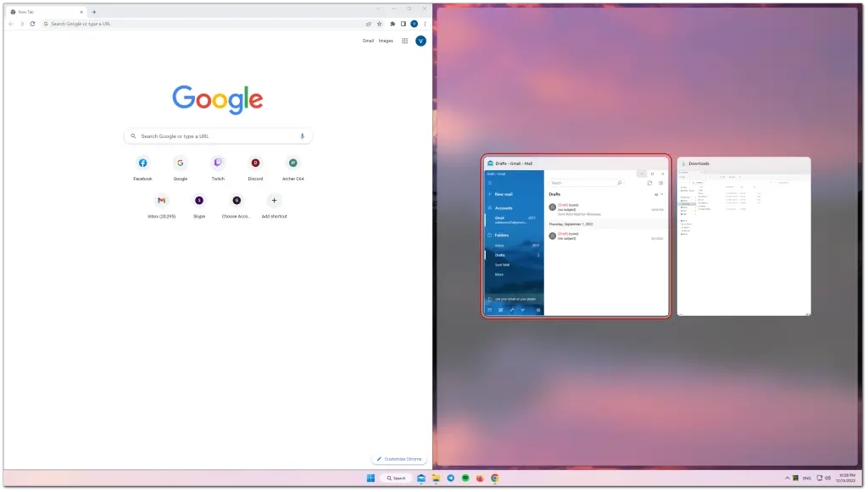The width and height of the screenshot is (868, 492).
Task: Open the Discord shortcut on the new tab page
Action: pos(255,163)
